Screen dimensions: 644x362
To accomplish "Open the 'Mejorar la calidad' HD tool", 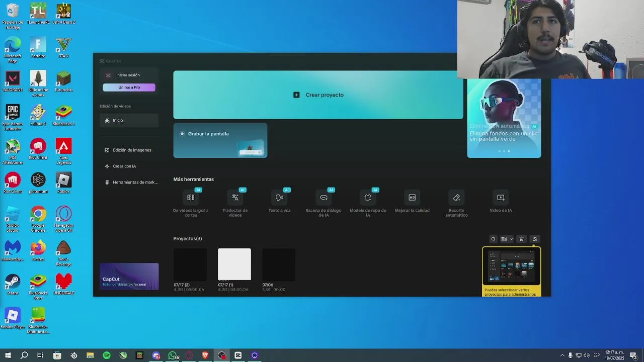I will (412, 202).
